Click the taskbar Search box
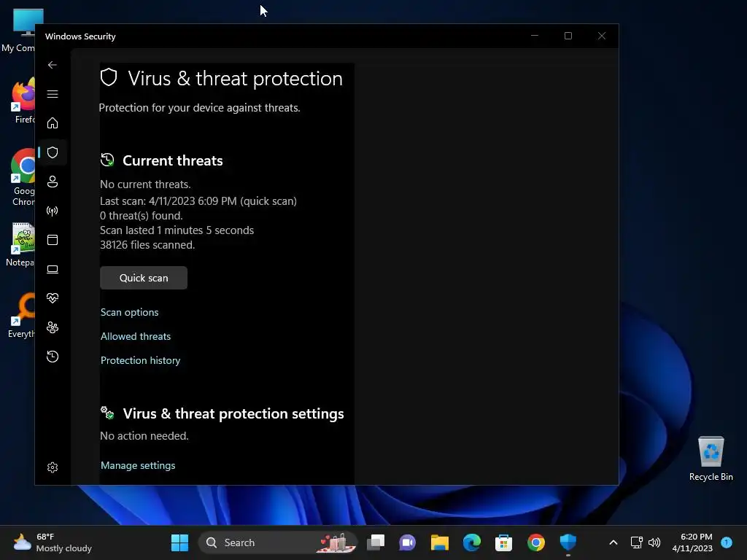The height and width of the screenshot is (560, 747). pyautogui.click(x=278, y=542)
